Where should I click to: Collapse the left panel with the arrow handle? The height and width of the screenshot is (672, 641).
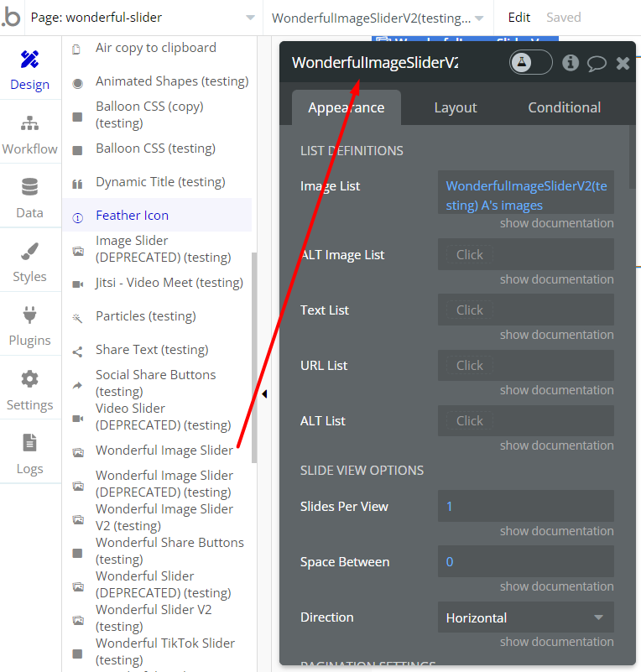(x=264, y=393)
